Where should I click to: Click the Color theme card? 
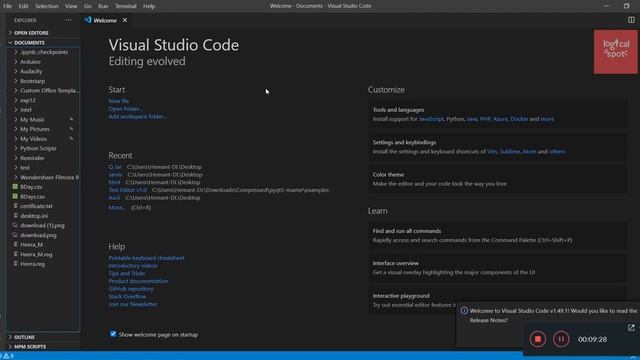click(498, 179)
